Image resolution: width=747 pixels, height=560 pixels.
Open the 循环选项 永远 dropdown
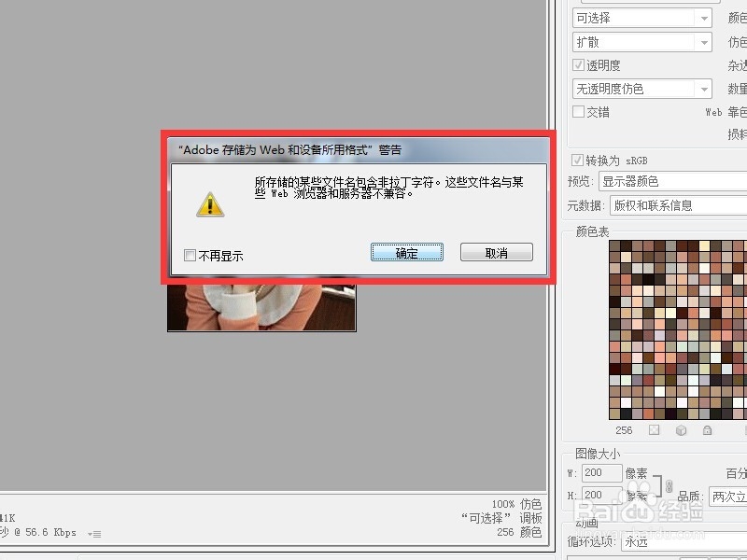coord(684,541)
